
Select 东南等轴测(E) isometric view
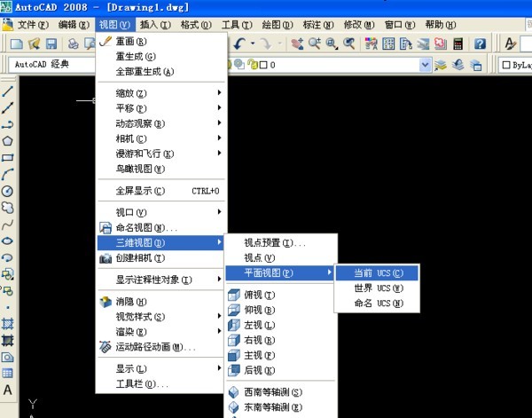[x=281, y=407]
